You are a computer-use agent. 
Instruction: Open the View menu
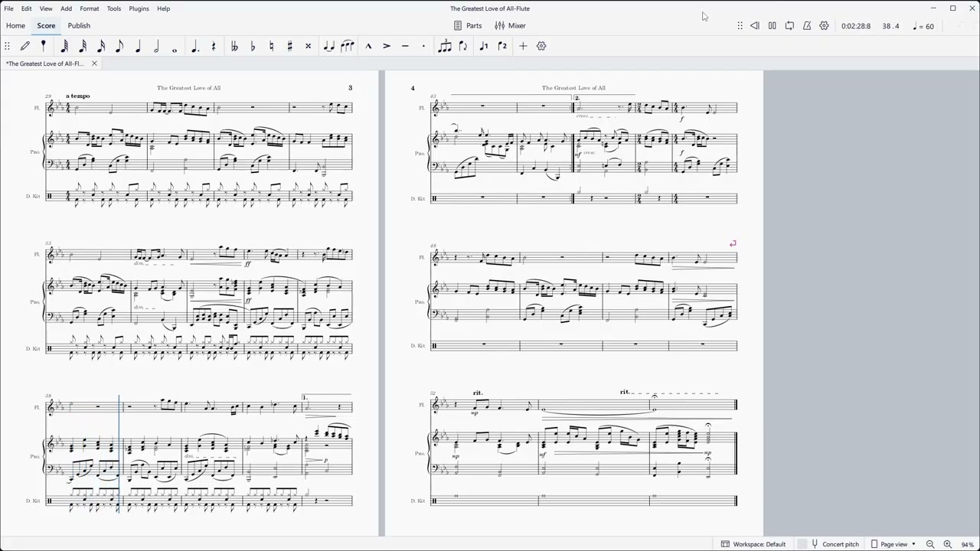(46, 8)
